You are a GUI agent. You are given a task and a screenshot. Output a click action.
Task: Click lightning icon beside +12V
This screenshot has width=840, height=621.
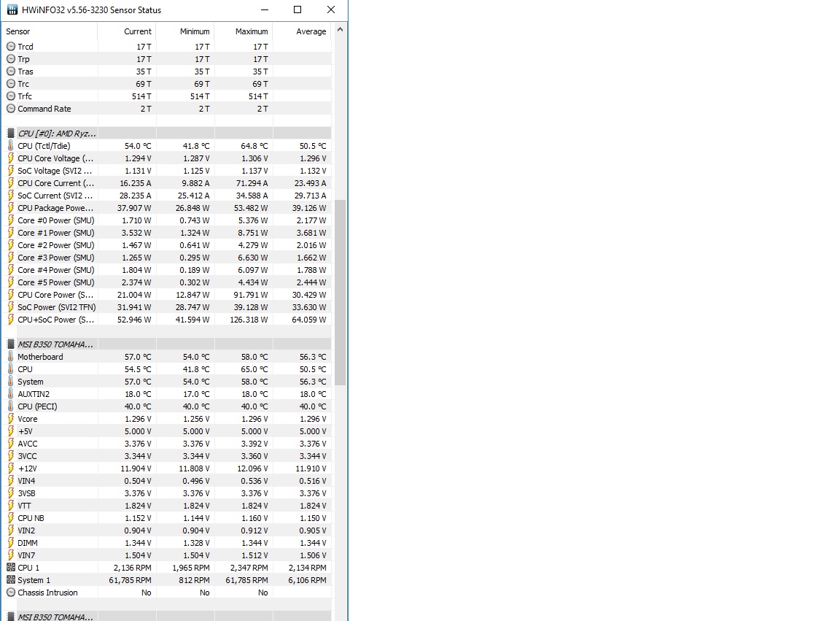(11, 468)
